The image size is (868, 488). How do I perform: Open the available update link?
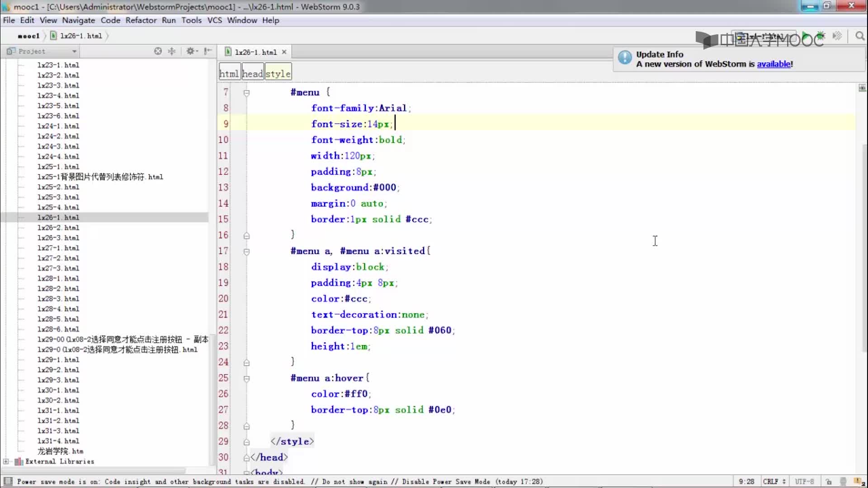774,64
